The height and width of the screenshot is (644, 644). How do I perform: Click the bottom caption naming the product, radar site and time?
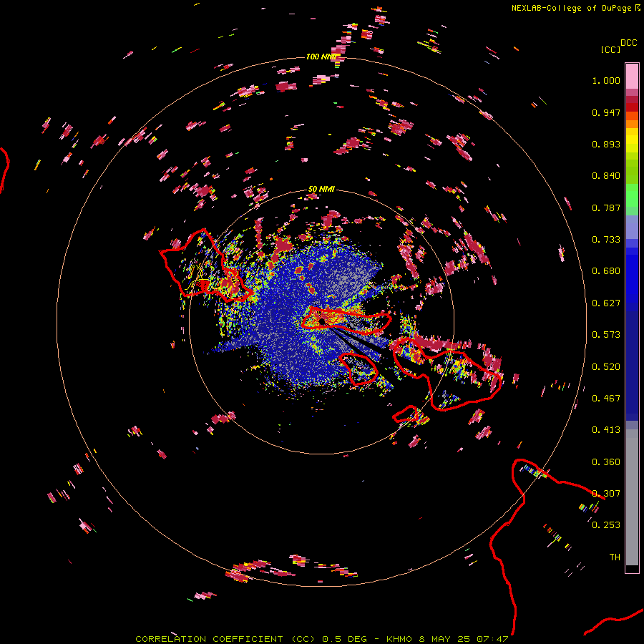321,639
